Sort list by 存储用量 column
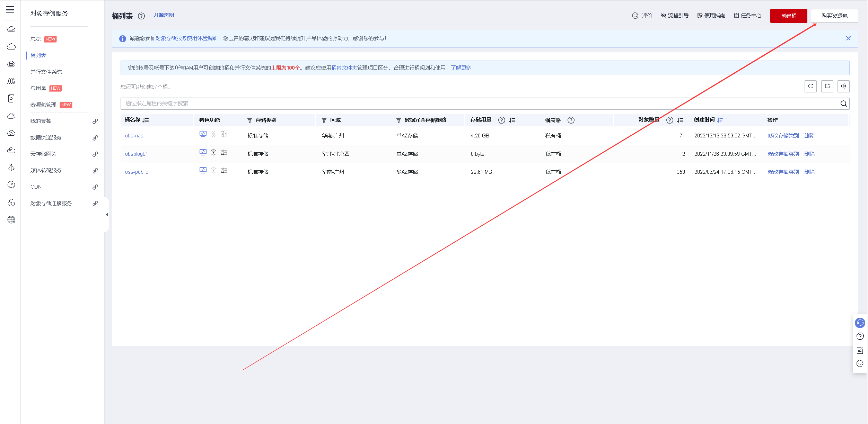 (x=512, y=120)
